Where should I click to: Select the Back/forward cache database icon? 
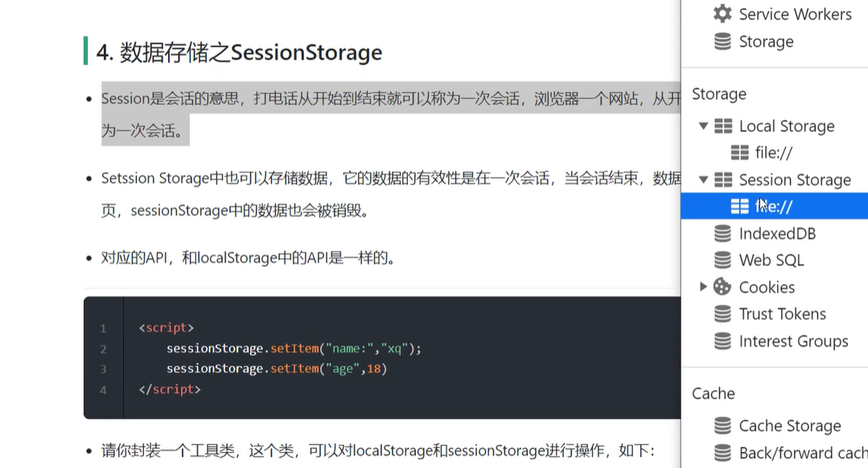tap(722, 453)
